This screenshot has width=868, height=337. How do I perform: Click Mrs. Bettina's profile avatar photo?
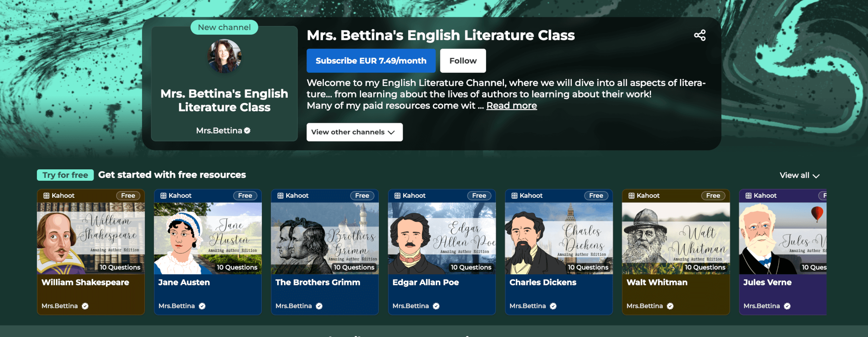(x=224, y=56)
